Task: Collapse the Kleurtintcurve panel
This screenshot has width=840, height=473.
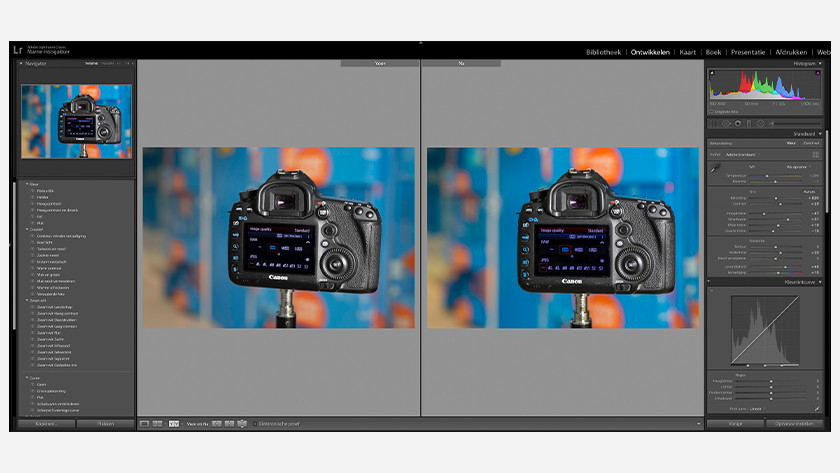Action: [x=820, y=282]
